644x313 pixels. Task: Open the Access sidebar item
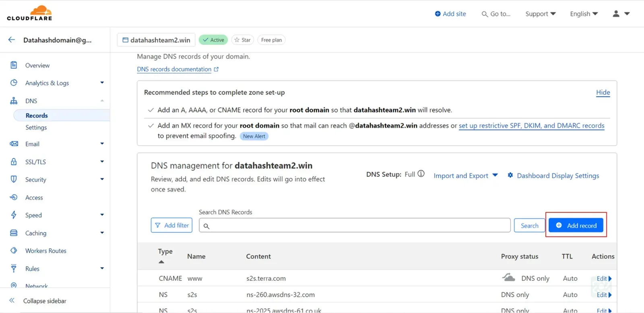coord(34,198)
